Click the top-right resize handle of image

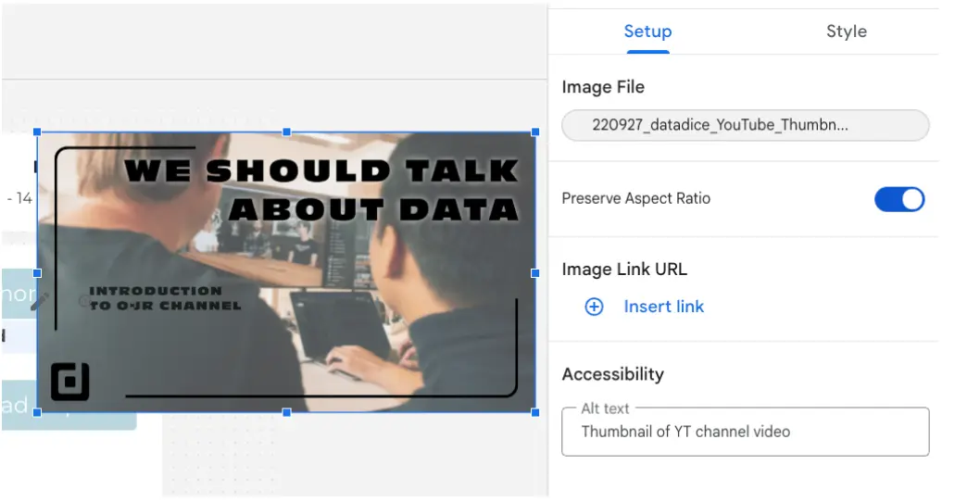535,132
